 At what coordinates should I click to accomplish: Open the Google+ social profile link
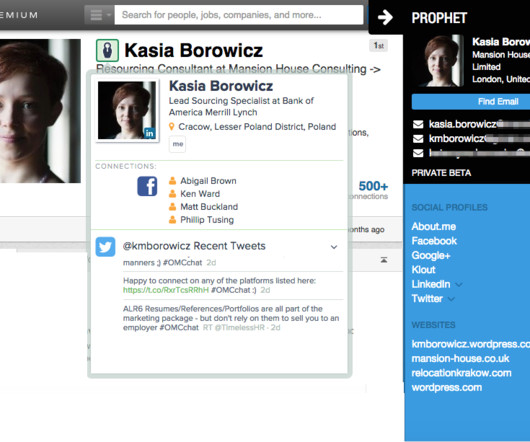431,255
